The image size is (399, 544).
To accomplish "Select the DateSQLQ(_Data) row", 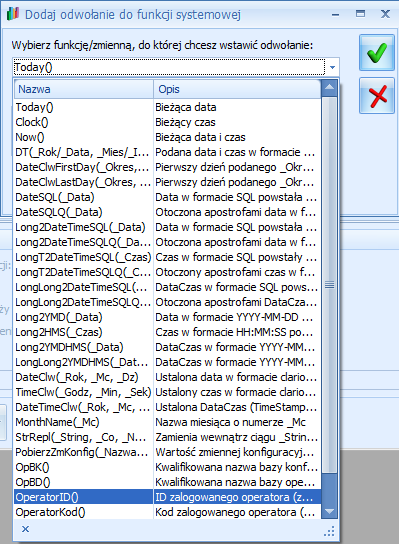I will (x=168, y=212).
